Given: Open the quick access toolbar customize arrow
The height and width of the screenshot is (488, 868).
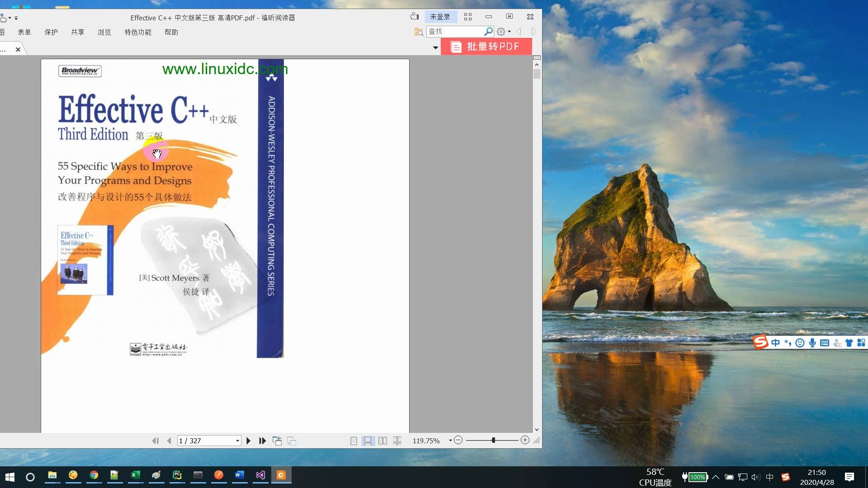Looking at the screenshot, I should tap(16, 18).
